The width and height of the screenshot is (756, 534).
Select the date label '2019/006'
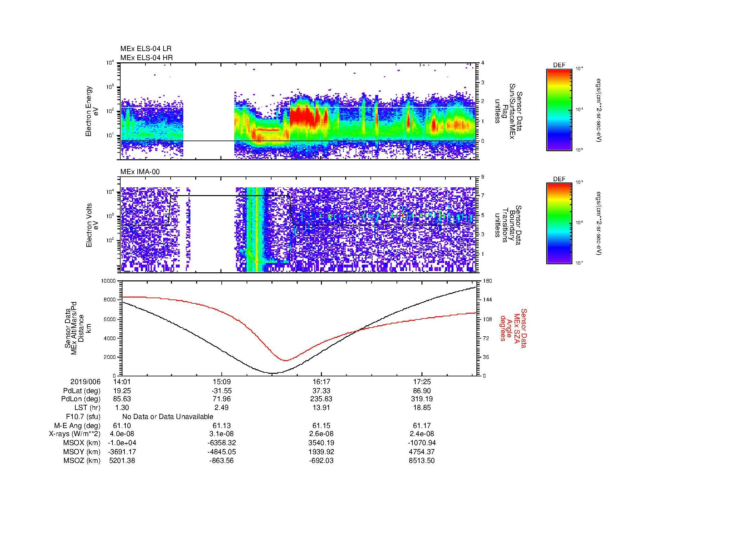click(x=85, y=382)
